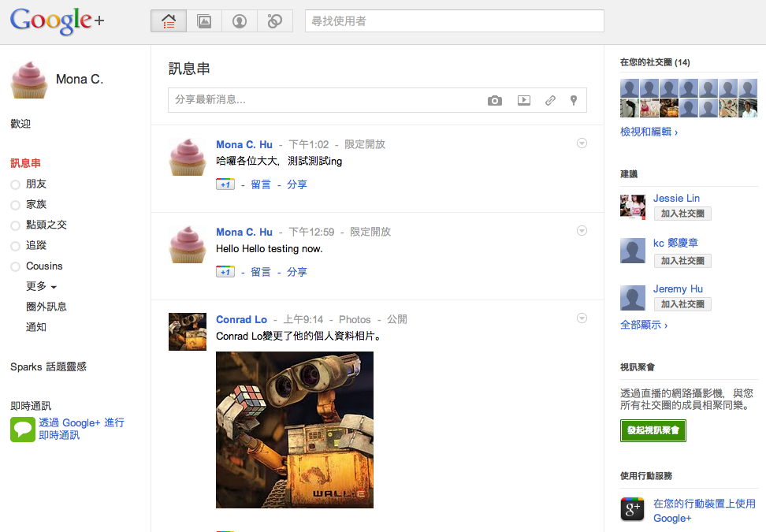Image resolution: width=766 pixels, height=532 pixels.
Task: Open Mona C. Hu link on 下午12:59 post
Action: click(x=244, y=232)
